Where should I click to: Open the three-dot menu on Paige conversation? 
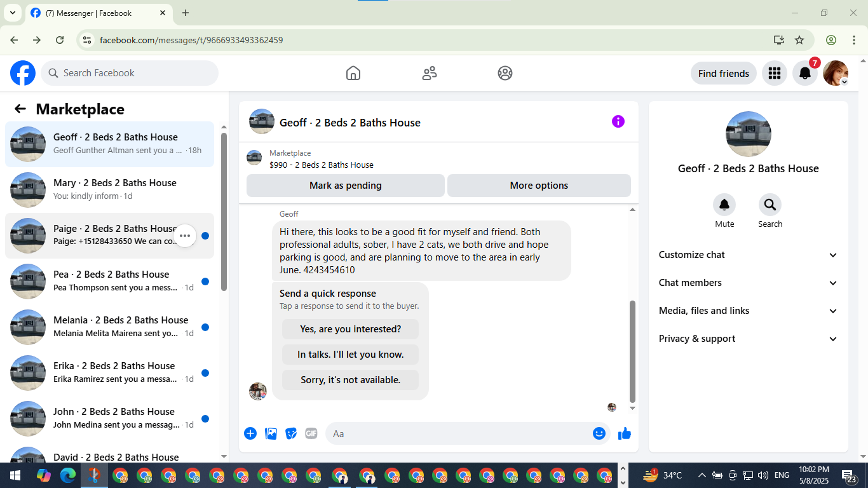tap(185, 236)
